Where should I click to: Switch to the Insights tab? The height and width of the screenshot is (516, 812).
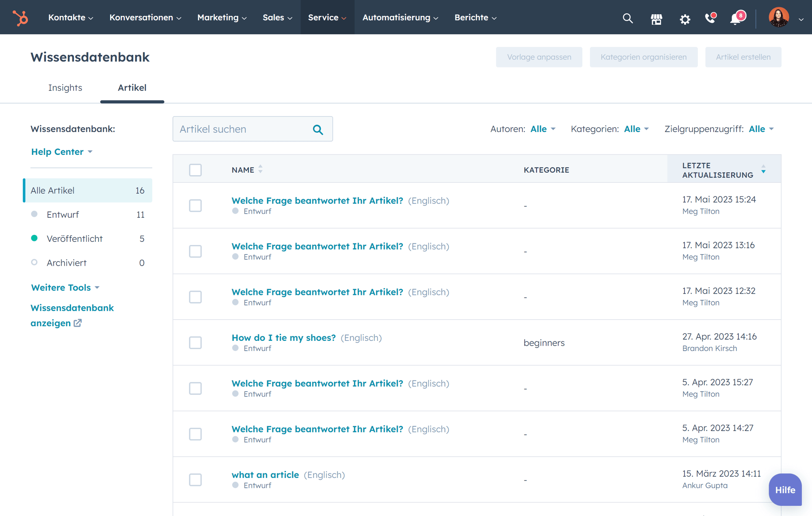65,88
